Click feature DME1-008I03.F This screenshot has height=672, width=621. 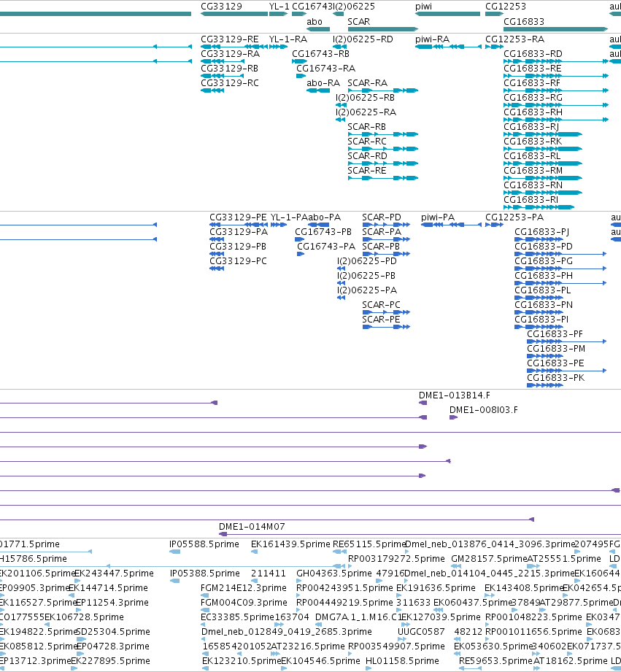(483, 410)
